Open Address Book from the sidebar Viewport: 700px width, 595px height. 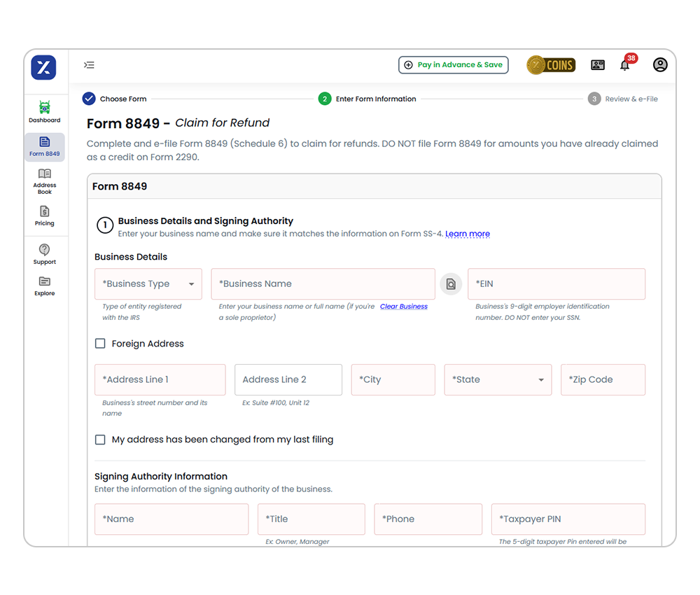[44, 181]
